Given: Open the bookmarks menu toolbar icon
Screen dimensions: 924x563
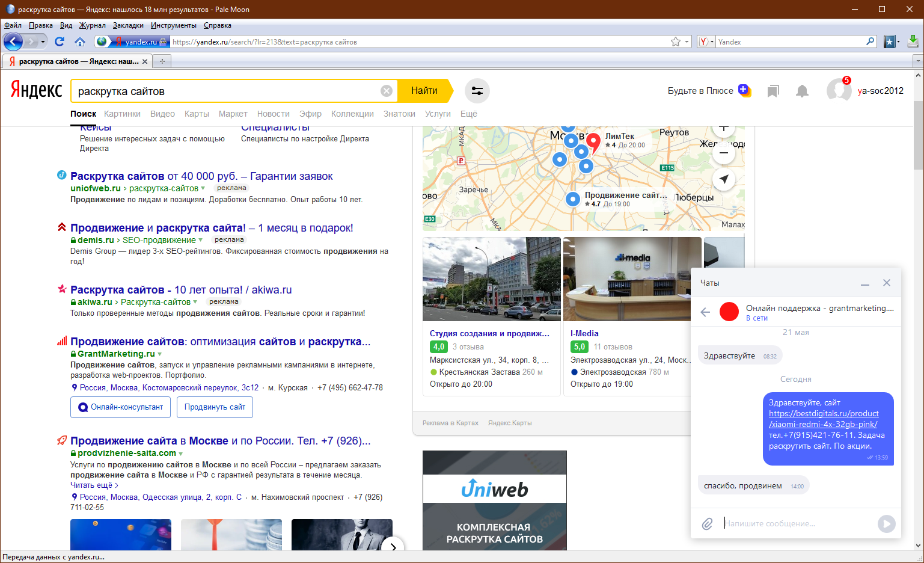Looking at the screenshot, I should (890, 42).
